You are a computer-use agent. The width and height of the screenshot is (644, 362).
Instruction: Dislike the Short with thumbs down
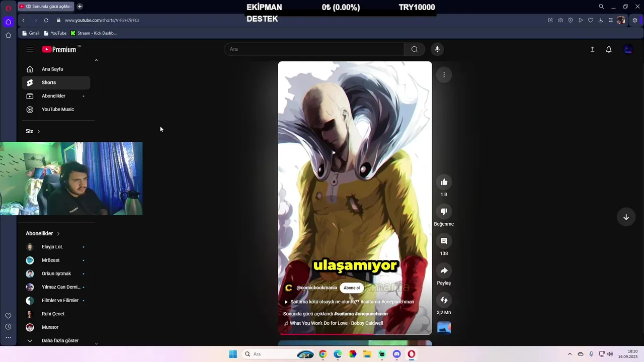click(x=444, y=212)
